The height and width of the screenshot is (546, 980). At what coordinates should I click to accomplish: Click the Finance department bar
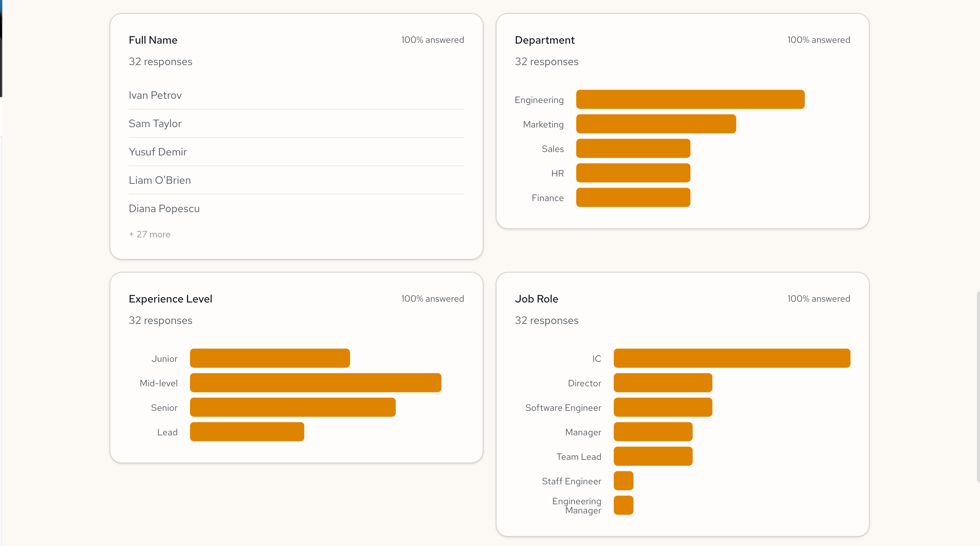(633, 198)
